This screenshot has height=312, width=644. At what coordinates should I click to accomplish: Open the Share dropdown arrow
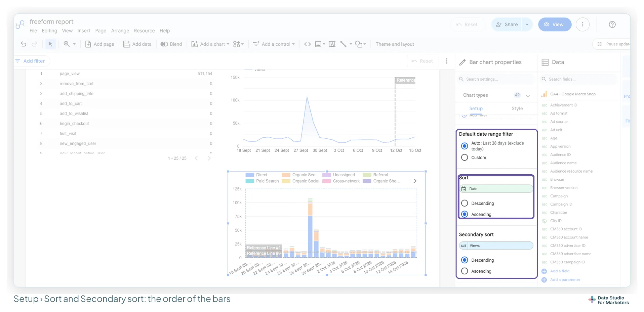click(527, 25)
